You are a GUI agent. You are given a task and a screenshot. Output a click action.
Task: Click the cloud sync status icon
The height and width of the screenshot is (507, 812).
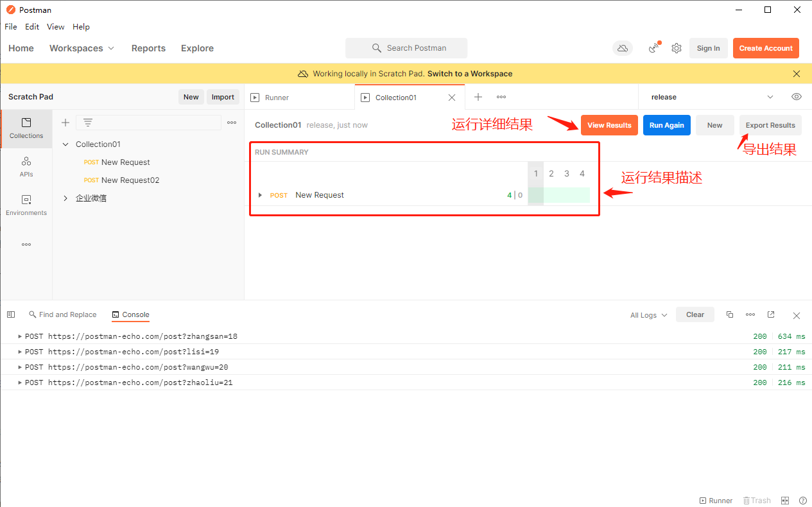click(622, 48)
